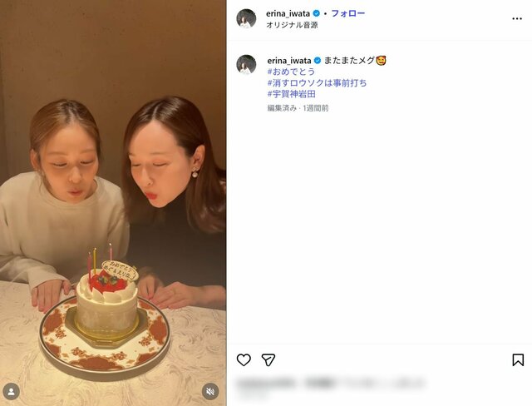
Task: Open the three-dot more options menu
Action: point(517,18)
